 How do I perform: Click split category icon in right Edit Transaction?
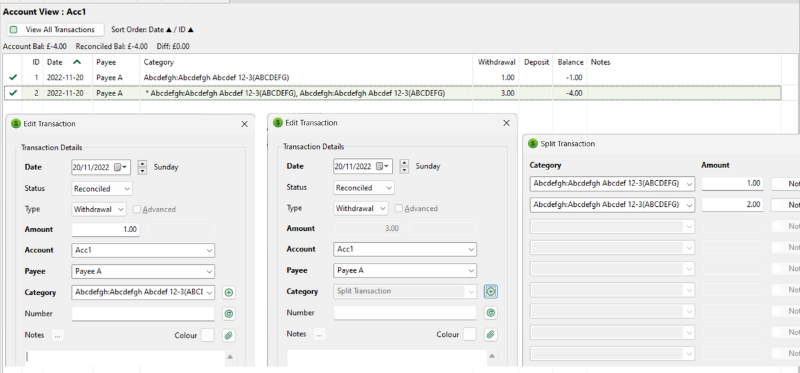(491, 291)
